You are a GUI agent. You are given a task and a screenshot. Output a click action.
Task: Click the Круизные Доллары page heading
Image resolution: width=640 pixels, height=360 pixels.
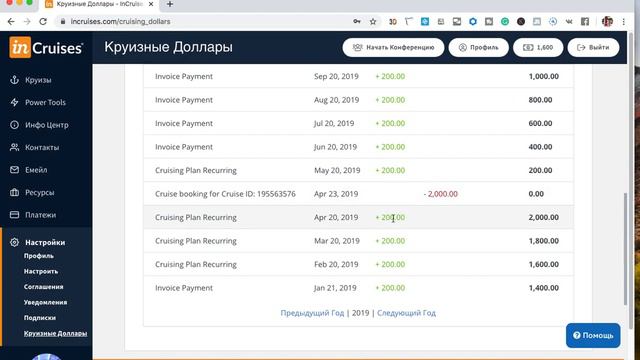[168, 47]
